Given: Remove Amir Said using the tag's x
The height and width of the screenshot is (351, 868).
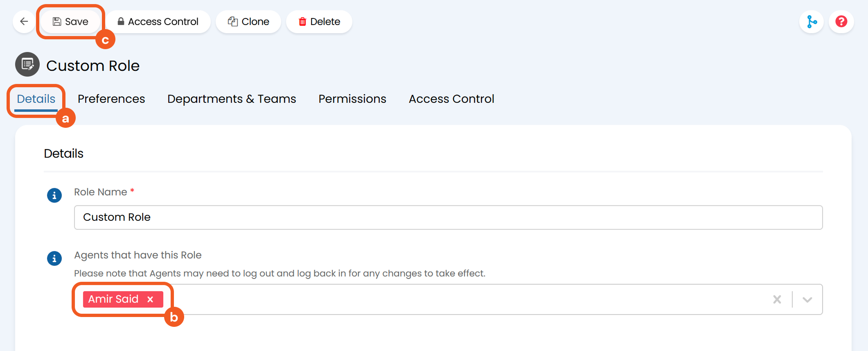Looking at the screenshot, I should 150,299.
